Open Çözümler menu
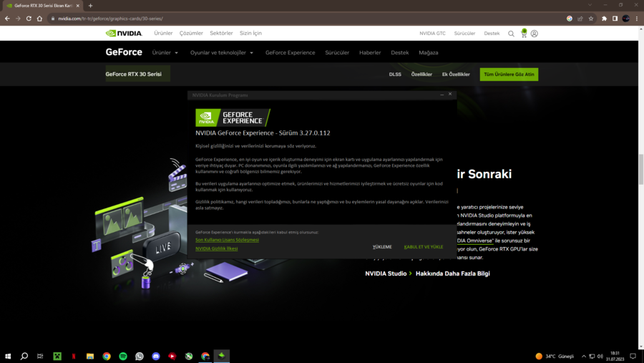The height and width of the screenshot is (363, 644). pos(191,34)
